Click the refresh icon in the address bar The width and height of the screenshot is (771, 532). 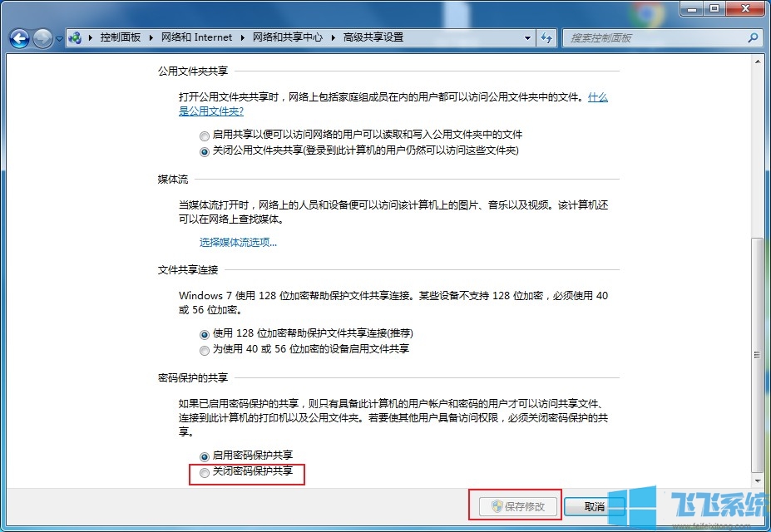545,37
